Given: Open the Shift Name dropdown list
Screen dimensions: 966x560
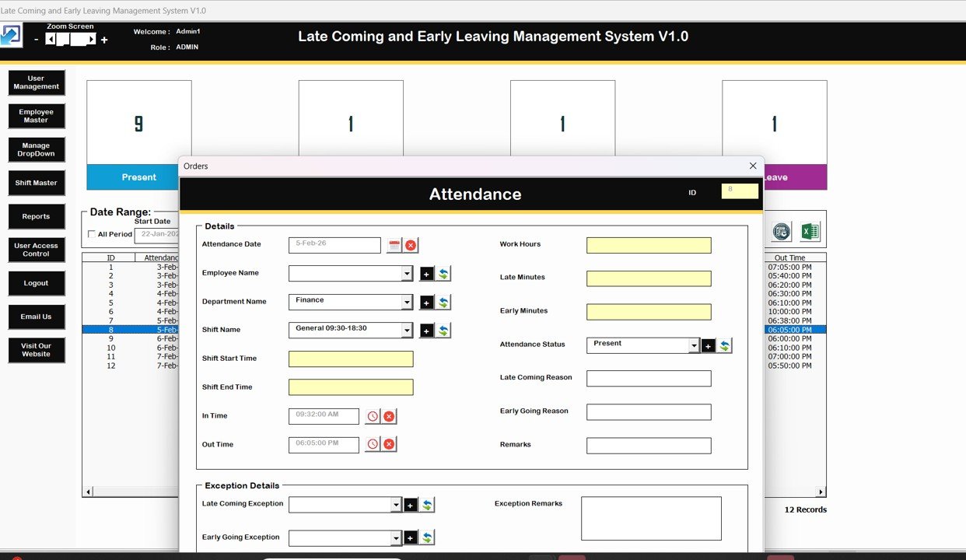Looking at the screenshot, I should pyautogui.click(x=407, y=331).
